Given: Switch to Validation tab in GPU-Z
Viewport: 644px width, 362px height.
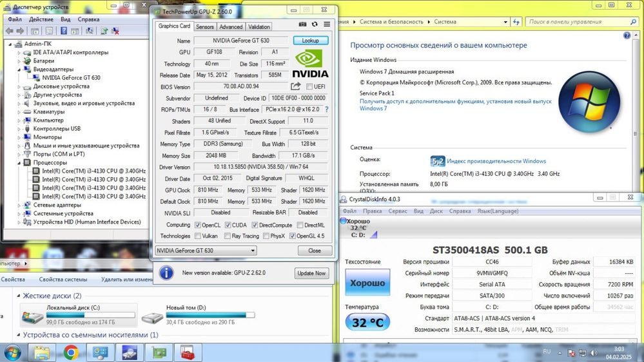Looking at the screenshot, I should 259,26.
